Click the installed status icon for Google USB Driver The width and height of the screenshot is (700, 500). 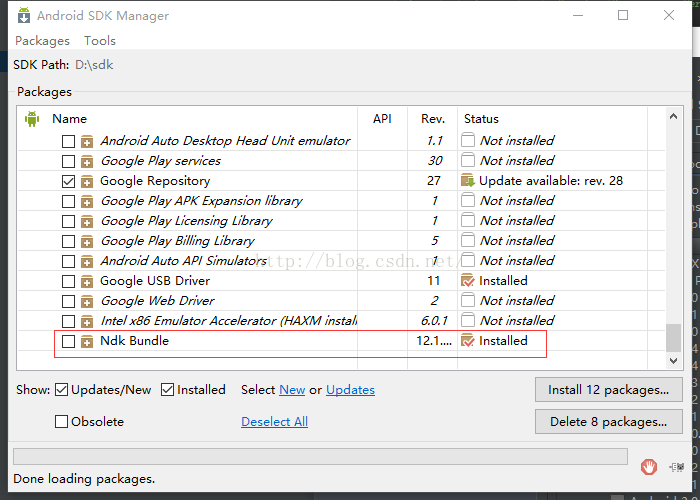[467, 280]
